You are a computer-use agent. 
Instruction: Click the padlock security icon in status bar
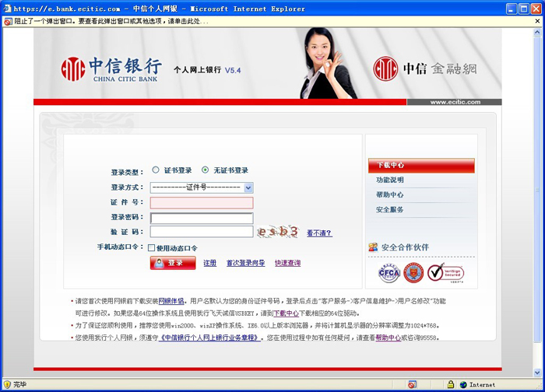coord(449,384)
